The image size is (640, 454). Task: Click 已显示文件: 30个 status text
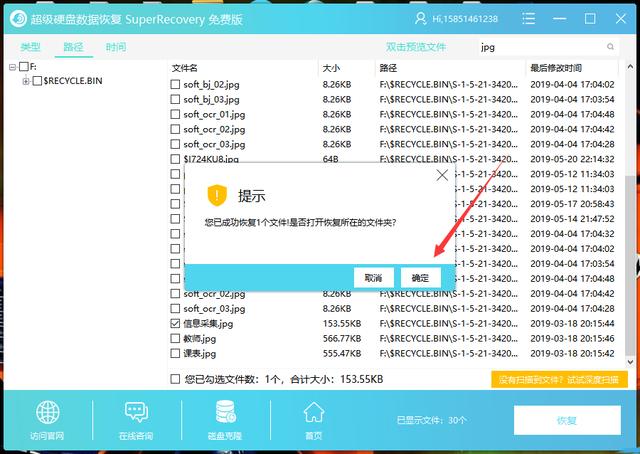tap(431, 420)
